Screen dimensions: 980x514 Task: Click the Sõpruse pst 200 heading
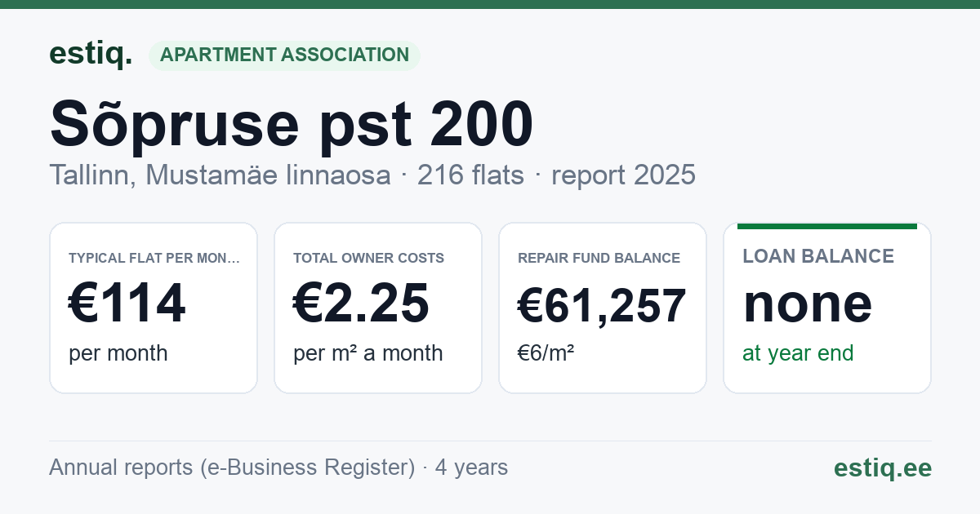point(292,124)
